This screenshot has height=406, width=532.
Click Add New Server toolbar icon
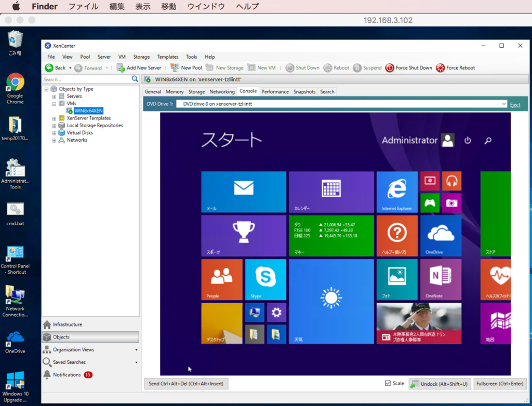(x=121, y=68)
